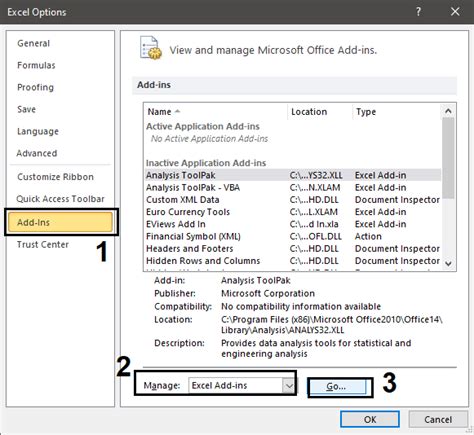Open the Formulas options category
Screen dimensions: 474x435
(x=36, y=65)
